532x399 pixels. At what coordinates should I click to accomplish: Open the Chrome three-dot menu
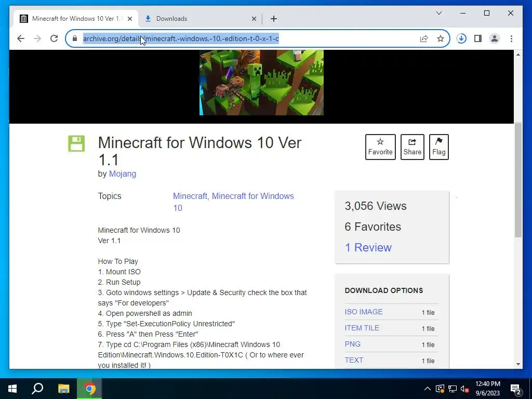pos(511,38)
